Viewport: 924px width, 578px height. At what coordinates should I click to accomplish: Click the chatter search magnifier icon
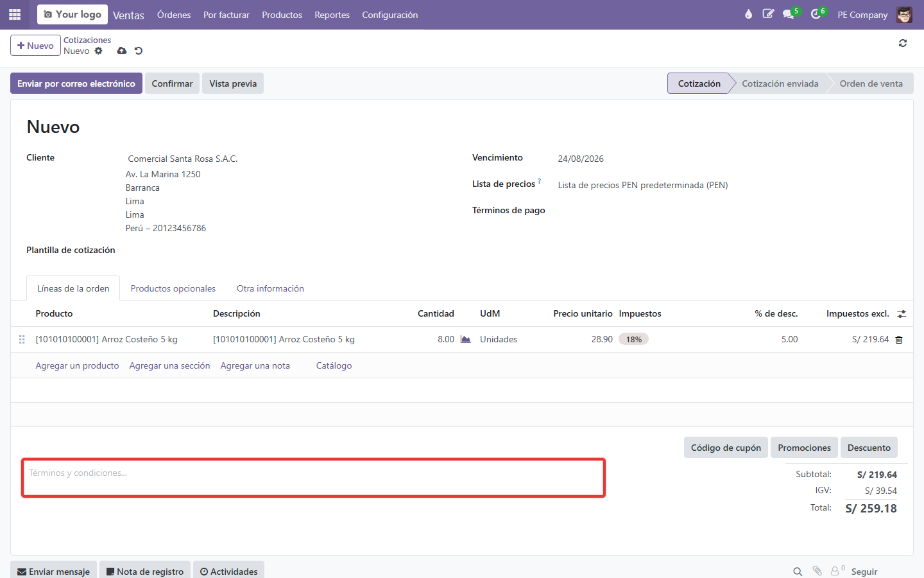coord(798,572)
